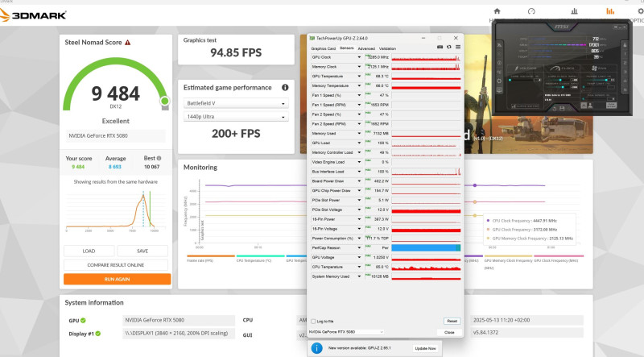Click the estimated game performance info icon
The width and height of the screenshot is (644, 357).
[285, 87]
